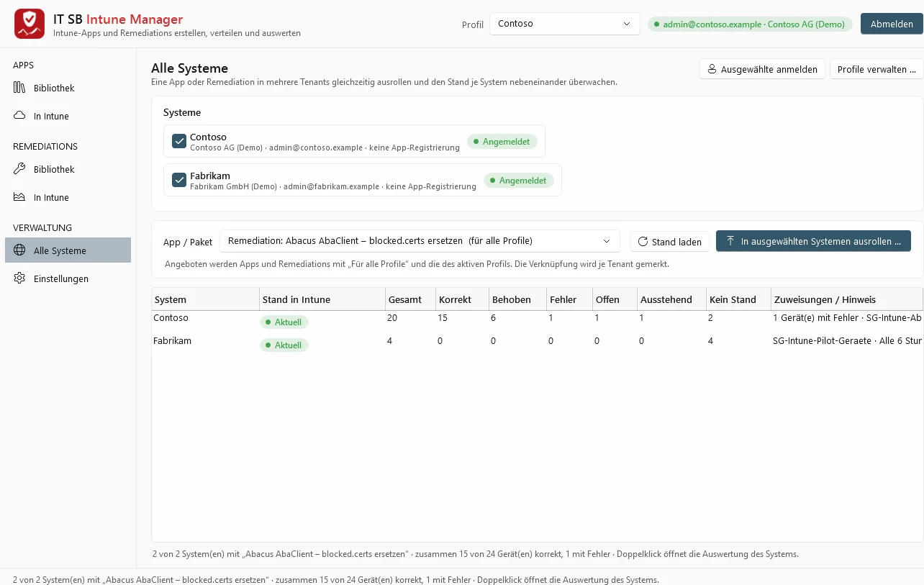
Task: Click the cloud icon beside Apps In Intune
Action: click(x=19, y=116)
